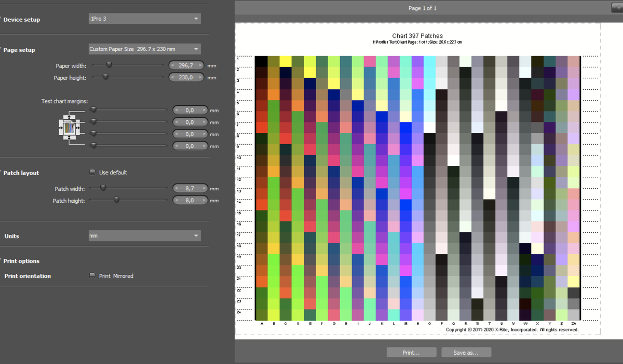Open the Custom Paper Size dropdown
Viewport: 623px width, 364px height.
(144, 49)
